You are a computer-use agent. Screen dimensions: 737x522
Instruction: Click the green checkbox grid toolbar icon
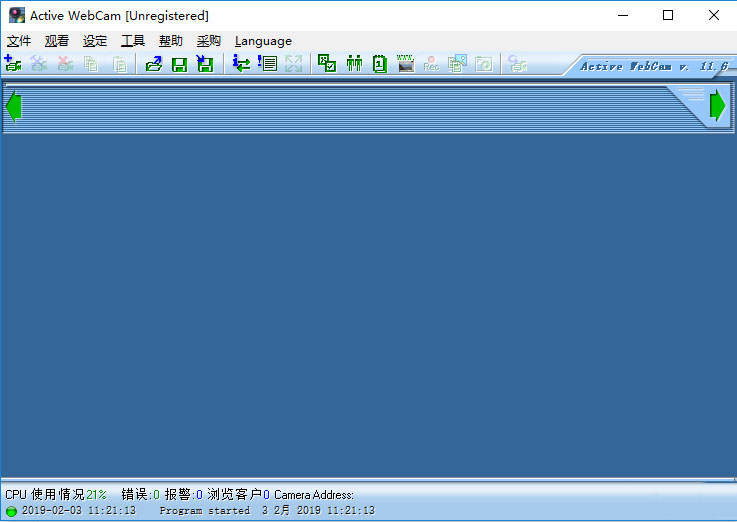327,64
